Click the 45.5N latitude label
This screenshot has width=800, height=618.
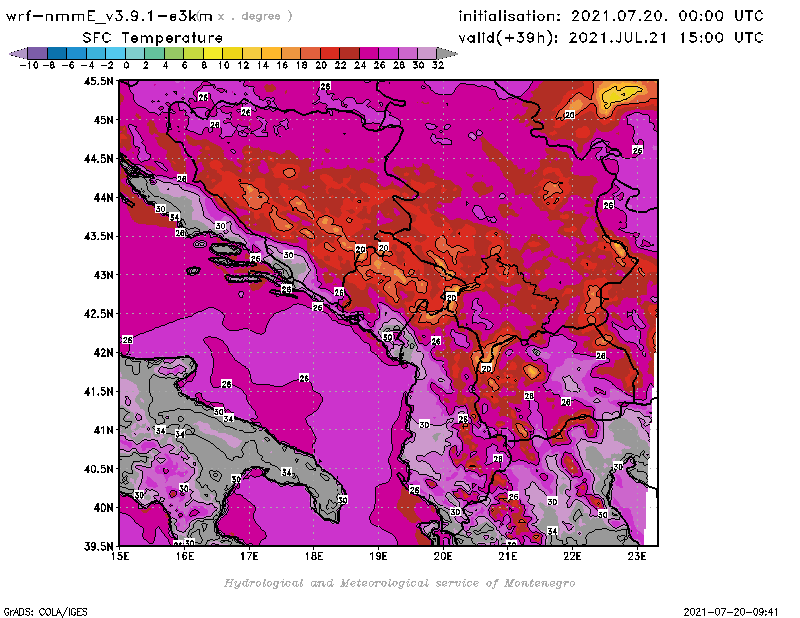point(98,81)
